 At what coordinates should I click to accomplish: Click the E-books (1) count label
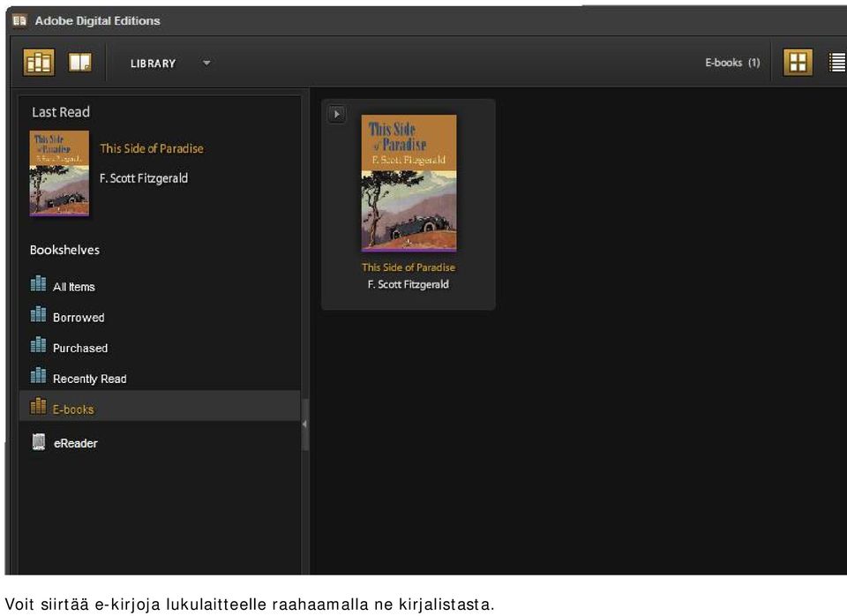click(x=732, y=63)
